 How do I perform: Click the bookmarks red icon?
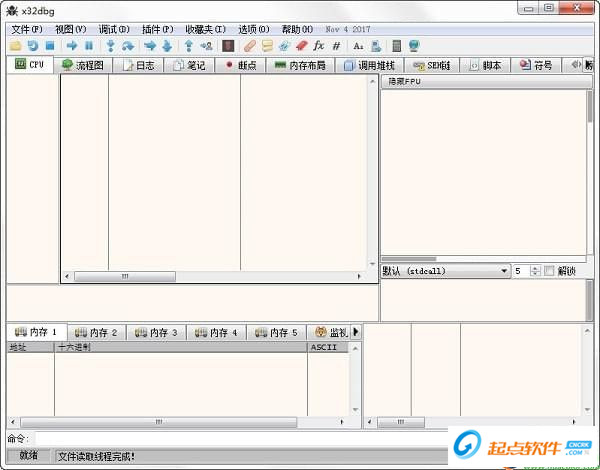click(x=302, y=46)
